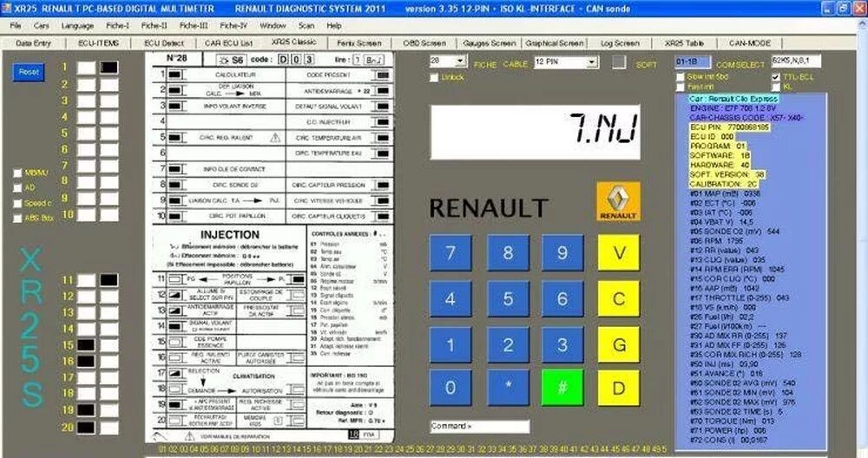Click the blue Reset button

(29, 73)
